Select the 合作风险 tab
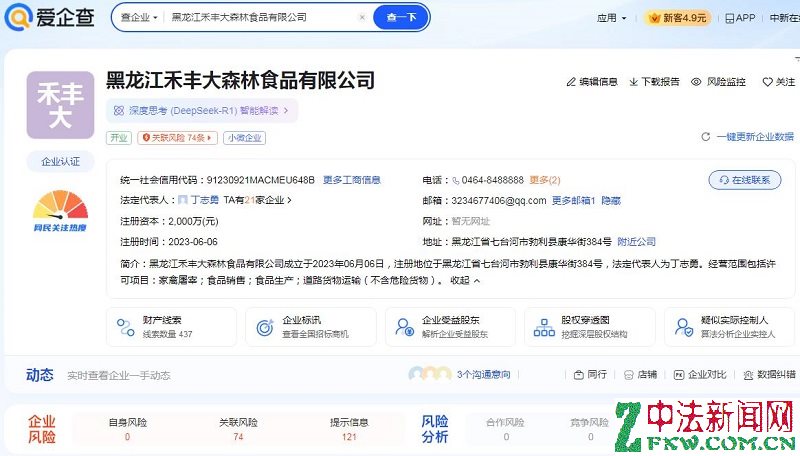 click(505, 429)
